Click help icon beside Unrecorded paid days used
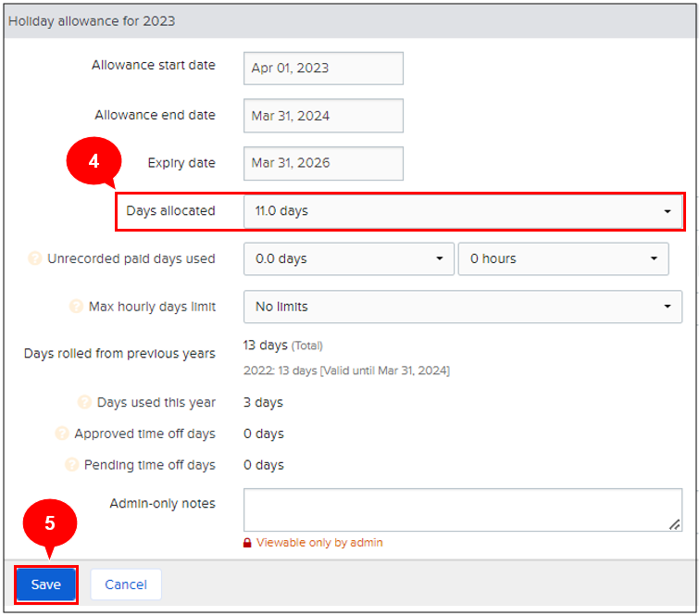Viewport: 699px width, 616px height. [35, 259]
